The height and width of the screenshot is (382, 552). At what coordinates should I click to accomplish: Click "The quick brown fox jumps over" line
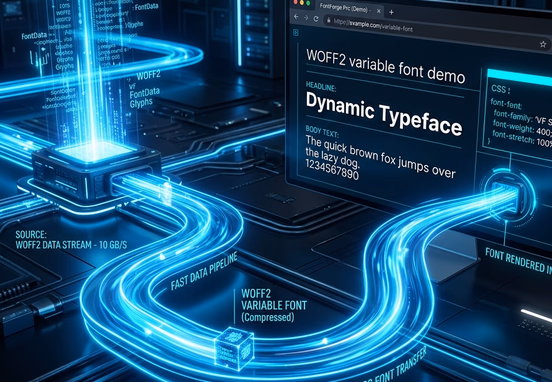coord(381,156)
